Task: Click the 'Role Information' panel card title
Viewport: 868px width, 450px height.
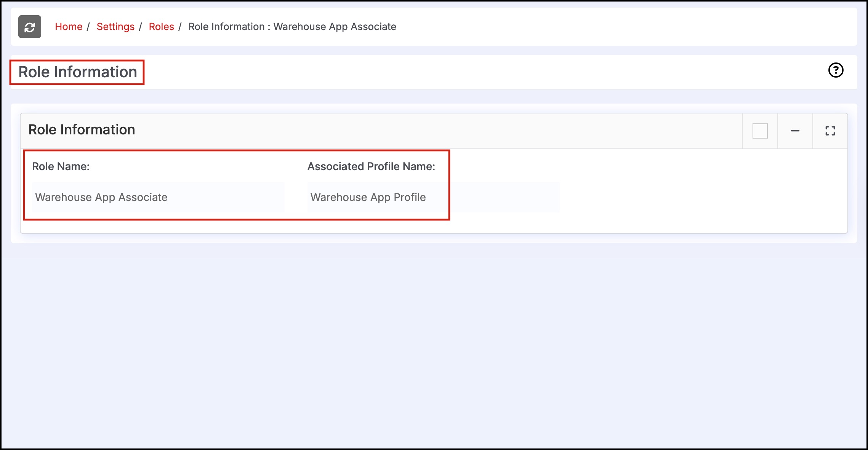Action: point(82,129)
